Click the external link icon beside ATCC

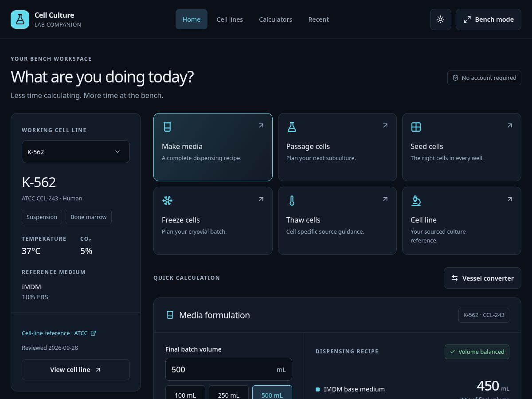(93, 333)
